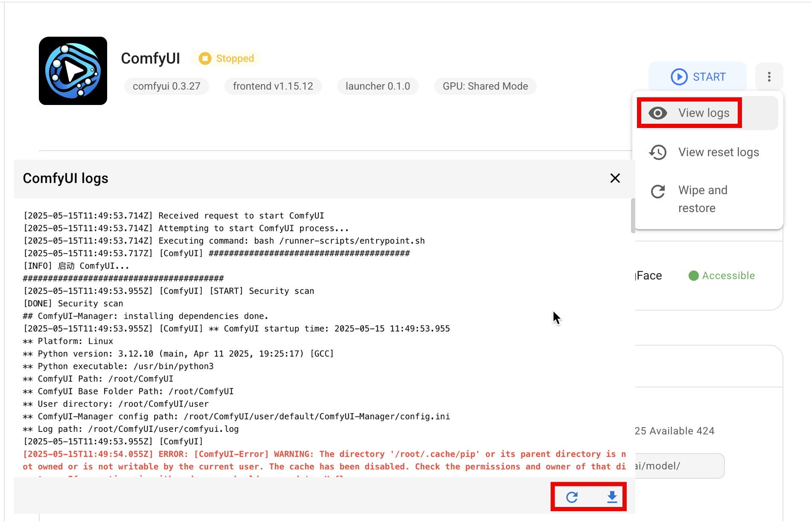Click the launcher 0.1.0 chip
This screenshot has width=812, height=524.
[x=377, y=86]
